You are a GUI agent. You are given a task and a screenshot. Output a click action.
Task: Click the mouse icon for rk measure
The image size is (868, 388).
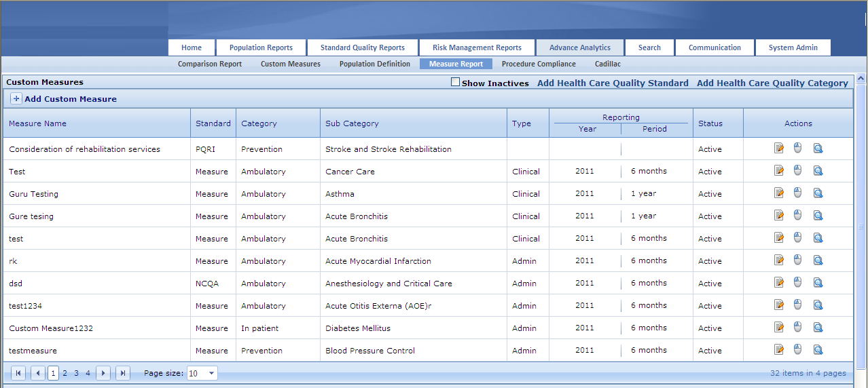[x=798, y=260]
